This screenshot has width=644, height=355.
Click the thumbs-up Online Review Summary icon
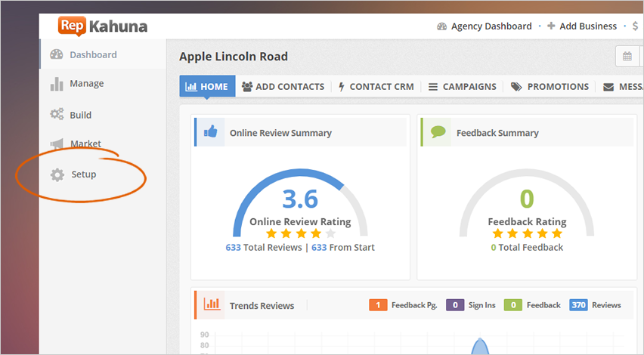click(210, 132)
